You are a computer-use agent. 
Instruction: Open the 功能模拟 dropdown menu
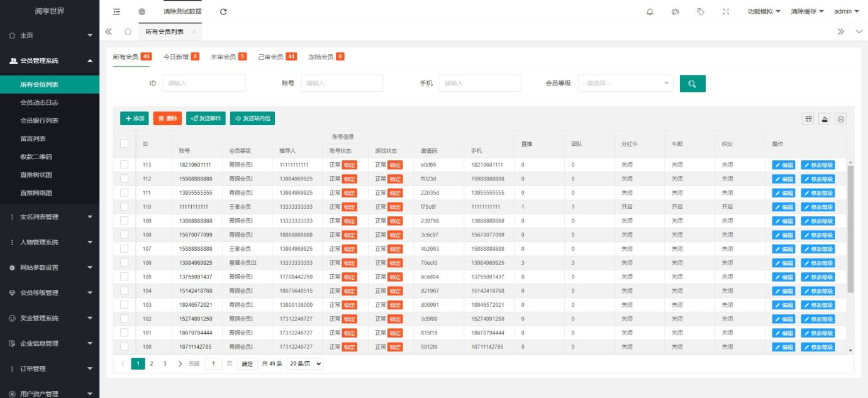764,11
